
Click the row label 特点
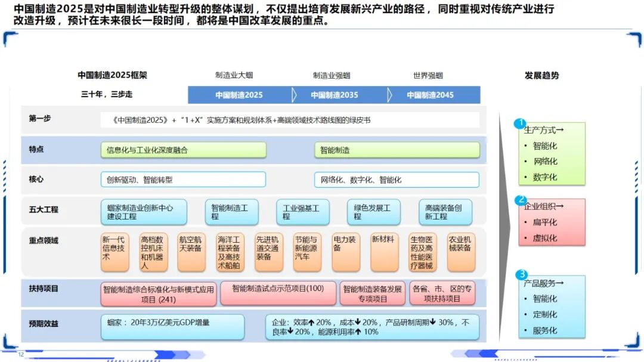coord(36,149)
